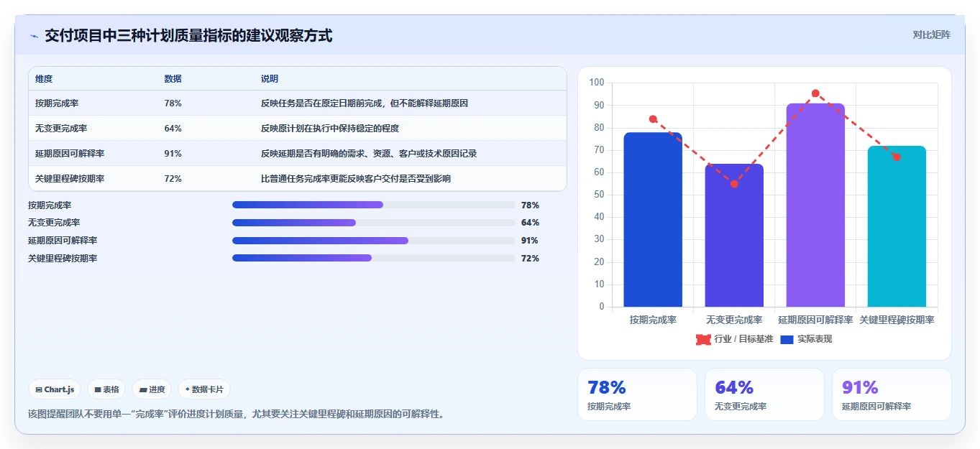
Task: Click the 按期完成率 x-axis label
Action: pyautogui.click(x=653, y=320)
